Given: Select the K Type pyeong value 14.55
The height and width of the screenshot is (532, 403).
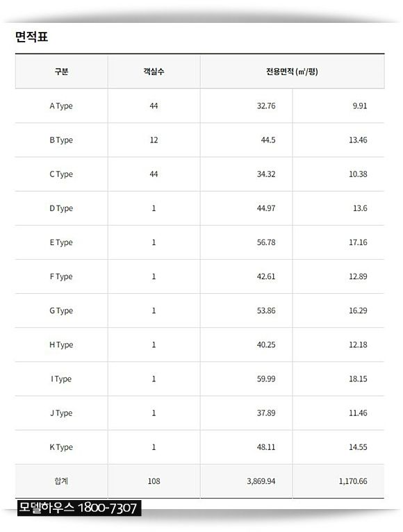Looking at the screenshot, I should point(358,447).
